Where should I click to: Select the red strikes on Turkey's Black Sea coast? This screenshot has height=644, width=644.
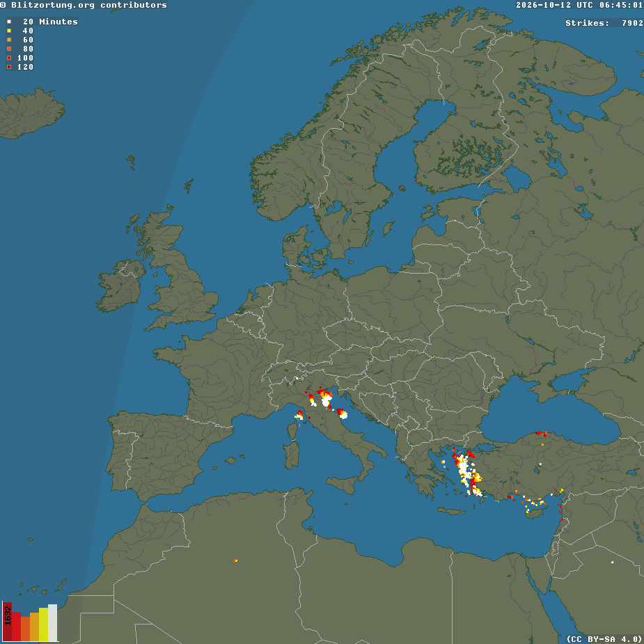542,433
